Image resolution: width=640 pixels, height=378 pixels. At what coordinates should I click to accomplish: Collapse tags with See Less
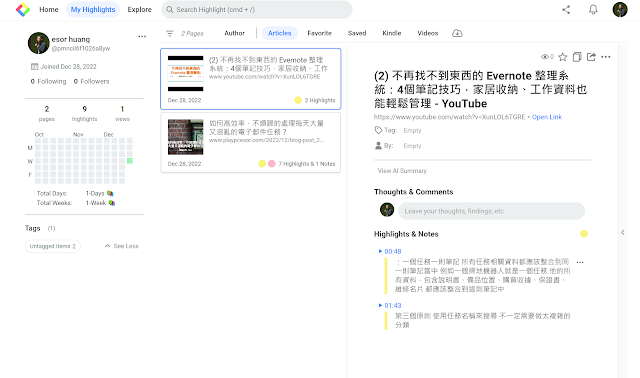[x=122, y=246]
